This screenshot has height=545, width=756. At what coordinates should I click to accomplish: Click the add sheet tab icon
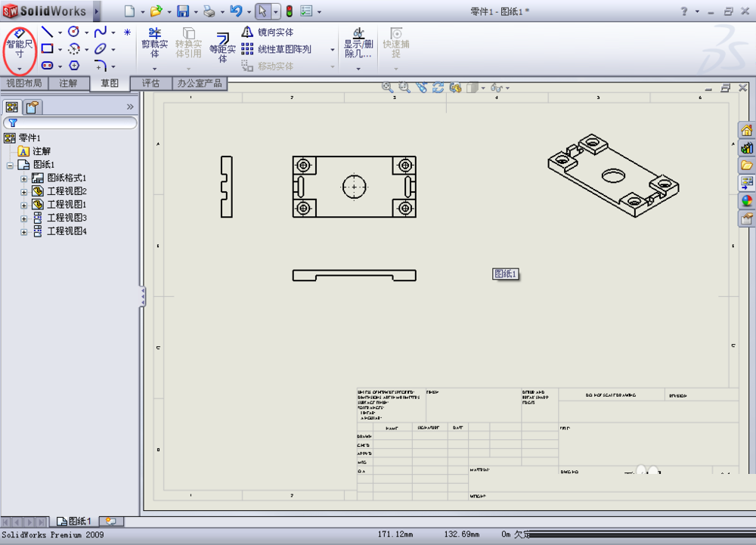point(111,522)
